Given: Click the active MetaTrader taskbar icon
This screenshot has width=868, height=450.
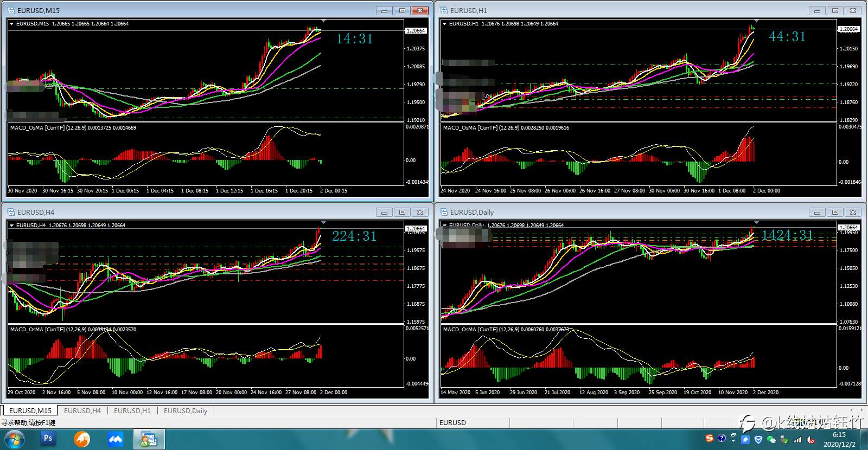Looking at the screenshot, I should pyautogui.click(x=149, y=439).
